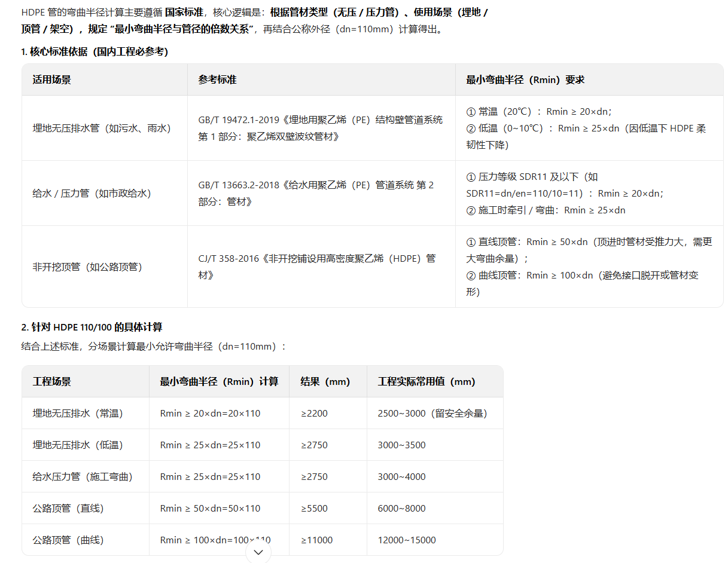728x563 pixels.
Task: Click the 公路顶管（曲线）row label
Action: pos(68,540)
